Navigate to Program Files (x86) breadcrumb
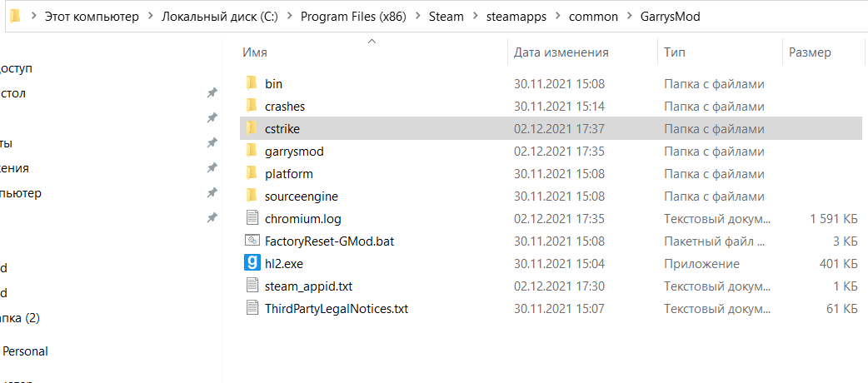868x383 pixels. click(353, 17)
